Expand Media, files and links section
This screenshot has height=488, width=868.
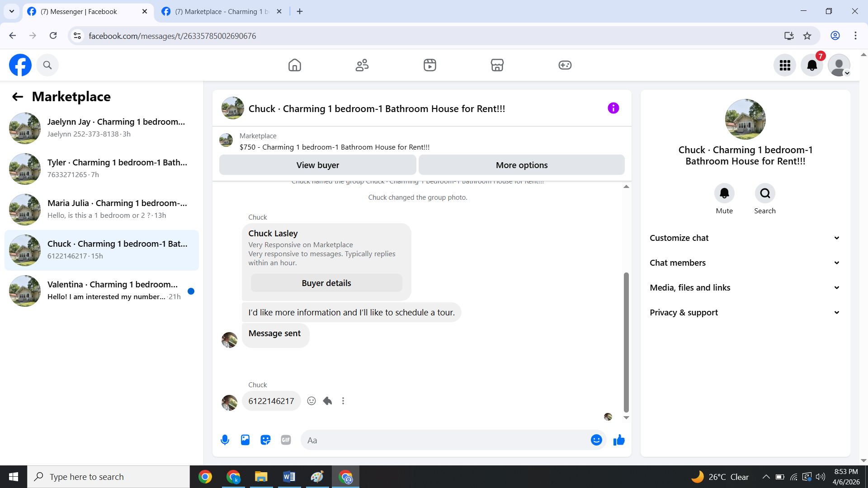click(x=745, y=287)
